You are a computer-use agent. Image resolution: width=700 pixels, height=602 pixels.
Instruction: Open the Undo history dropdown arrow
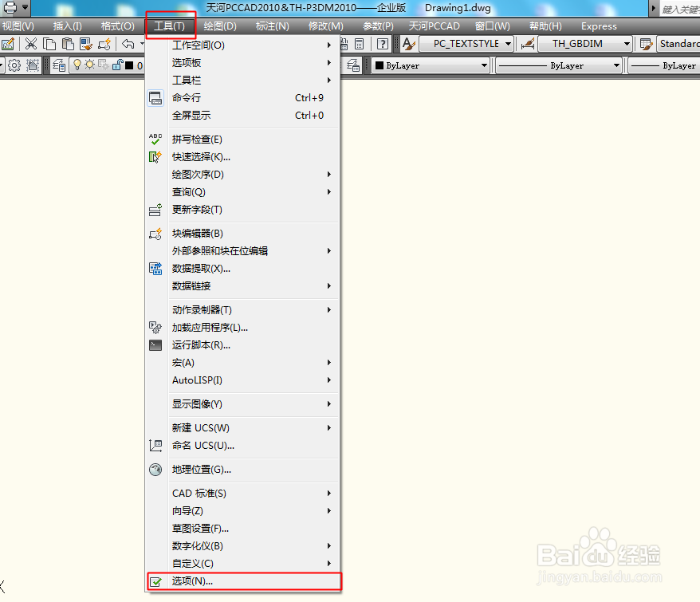click(142, 44)
